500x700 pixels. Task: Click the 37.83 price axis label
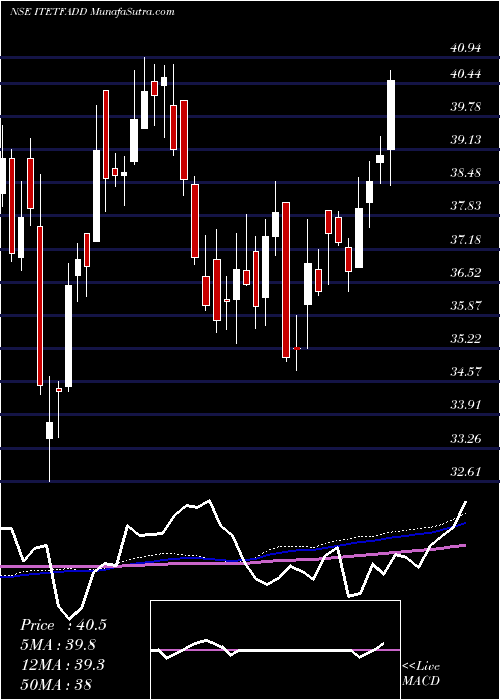[466, 205]
